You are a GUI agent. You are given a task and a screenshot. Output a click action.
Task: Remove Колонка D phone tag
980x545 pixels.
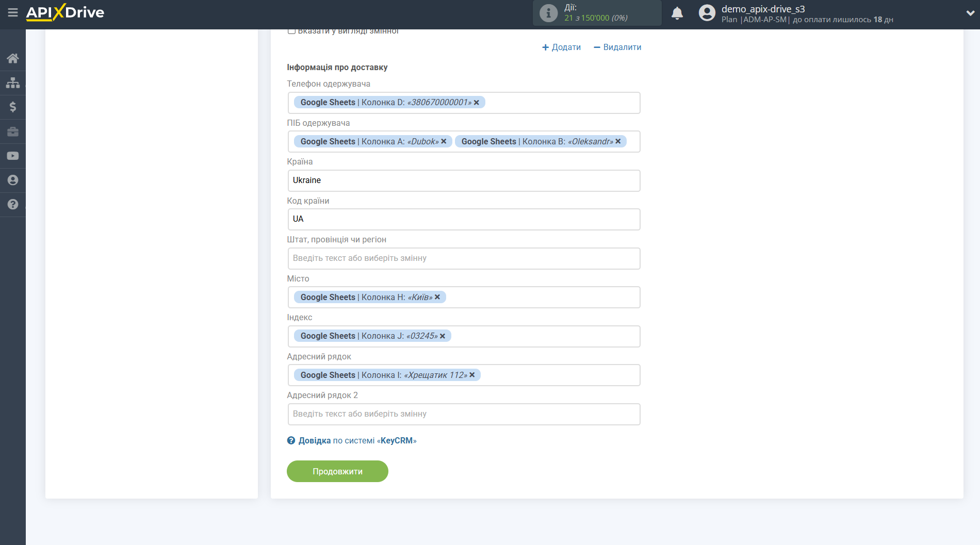[x=477, y=102]
